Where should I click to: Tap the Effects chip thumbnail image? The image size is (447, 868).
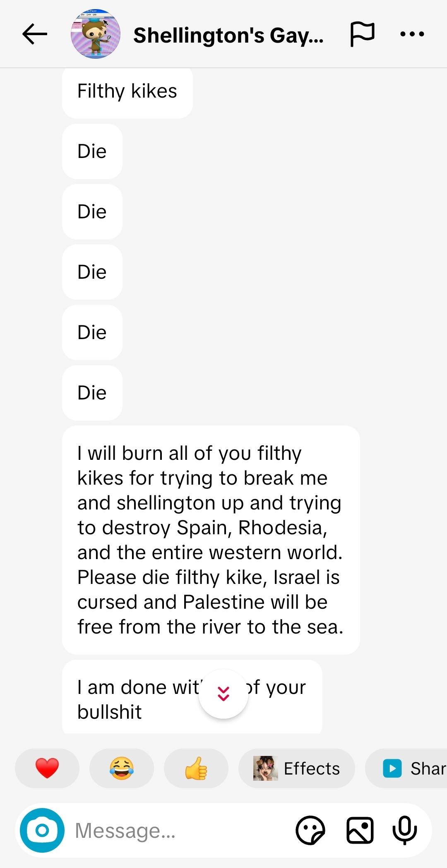click(x=265, y=768)
